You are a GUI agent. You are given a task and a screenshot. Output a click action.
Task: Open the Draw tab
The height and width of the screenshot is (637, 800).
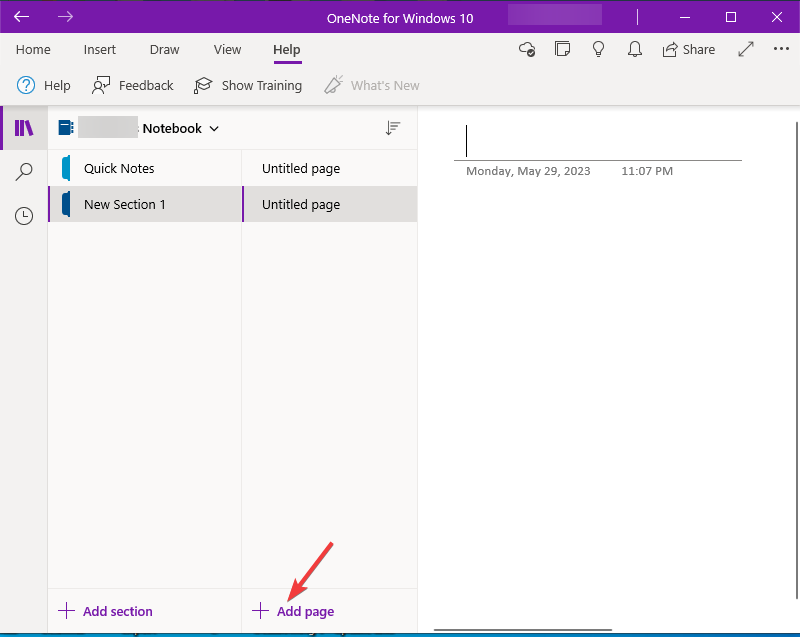tap(164, 49)
